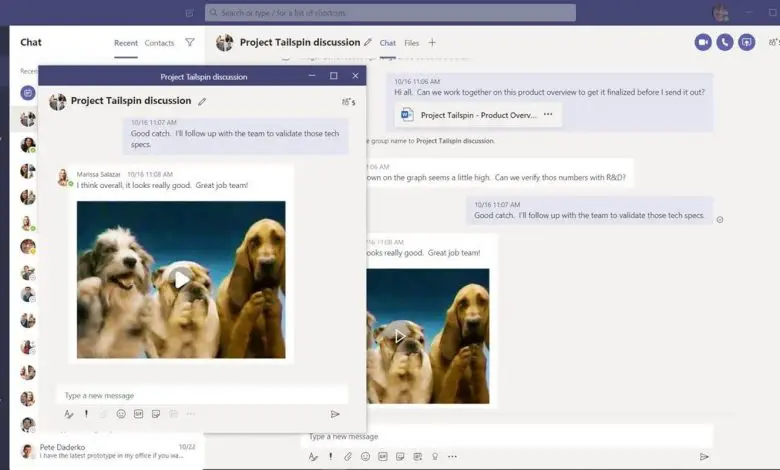Schedule a meeting from main compose toolbar

(x=417, y=457)
